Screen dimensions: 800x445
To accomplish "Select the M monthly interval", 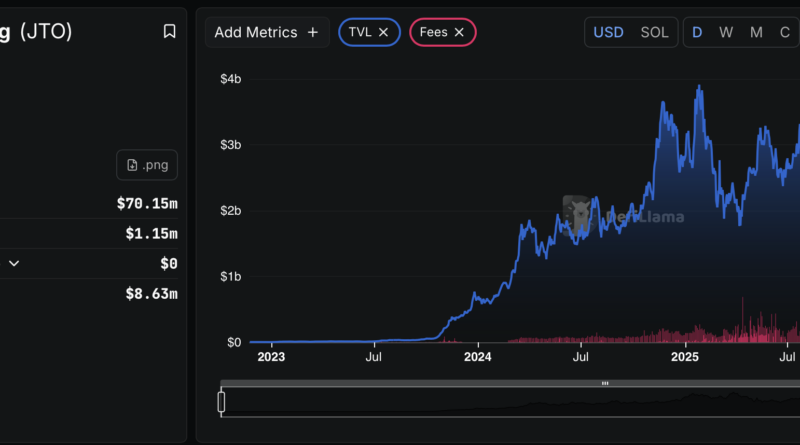I will coord(756,32).
